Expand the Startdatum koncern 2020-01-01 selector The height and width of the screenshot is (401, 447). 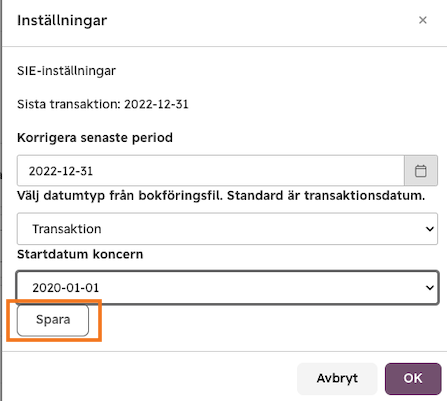(x=227, y=288)
